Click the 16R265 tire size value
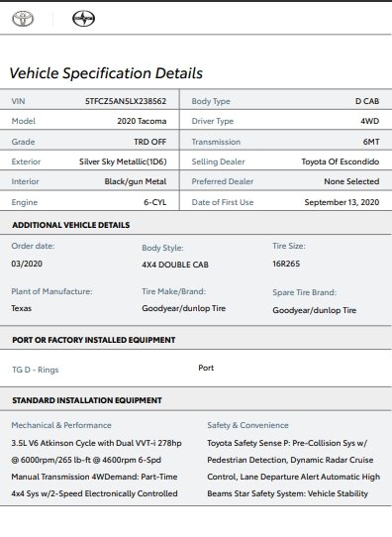 coord(286,264)
